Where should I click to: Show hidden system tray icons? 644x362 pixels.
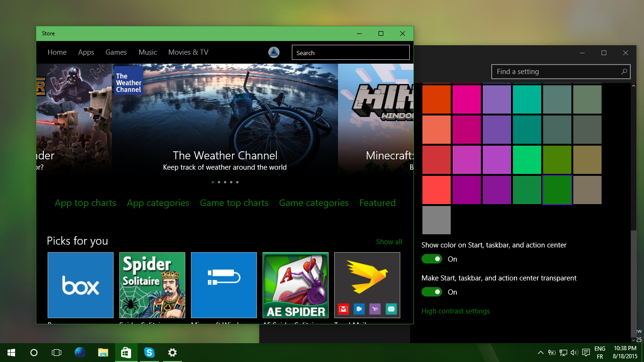[541, 353]
